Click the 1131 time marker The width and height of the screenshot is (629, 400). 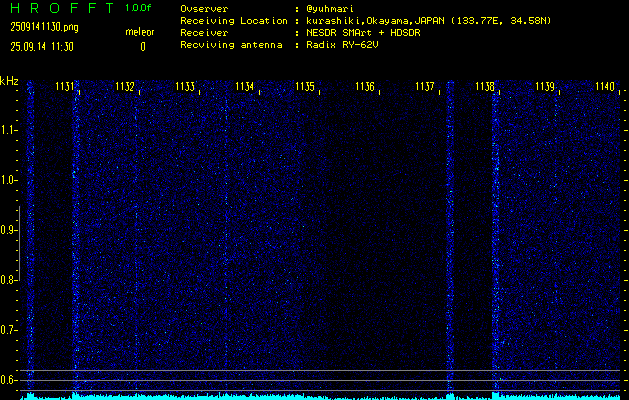(65, 87)
